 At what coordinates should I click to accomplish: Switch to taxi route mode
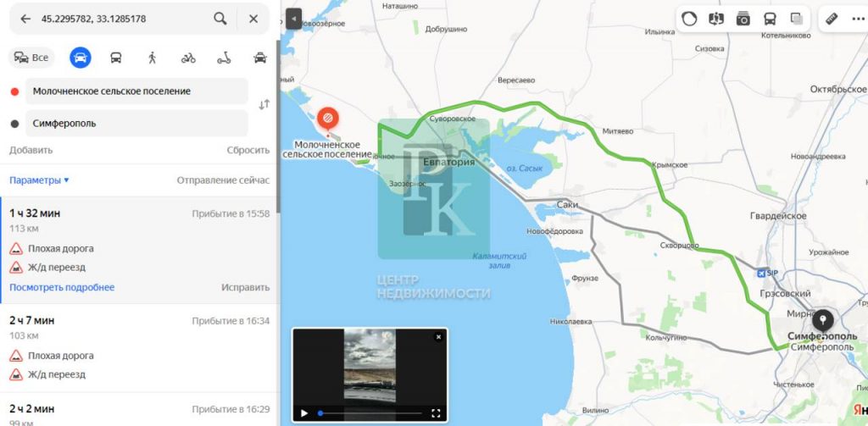[x=260, y=58]
